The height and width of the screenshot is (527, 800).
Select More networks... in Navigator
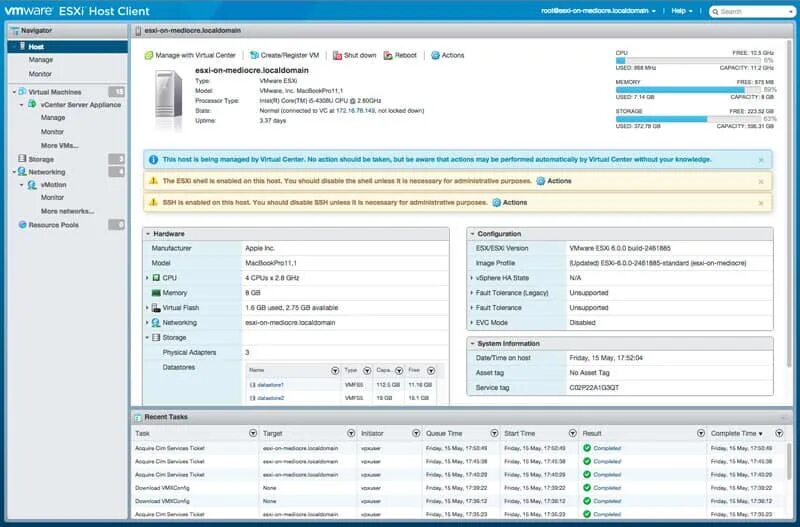[67, 211]
